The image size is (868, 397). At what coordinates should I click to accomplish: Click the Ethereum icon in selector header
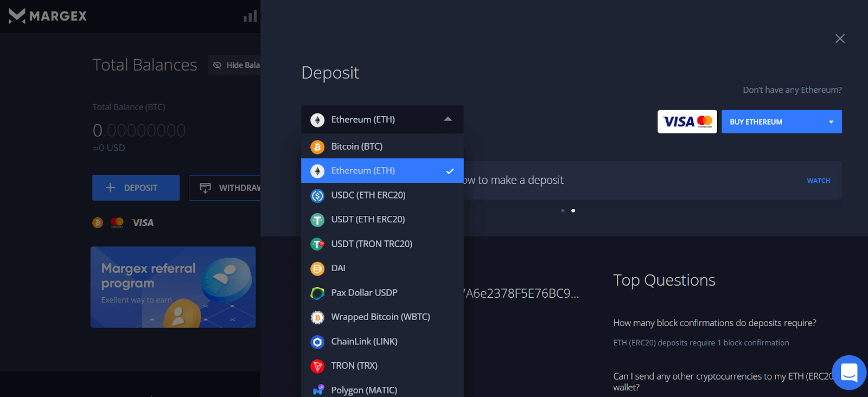click(x=317, y=120)
